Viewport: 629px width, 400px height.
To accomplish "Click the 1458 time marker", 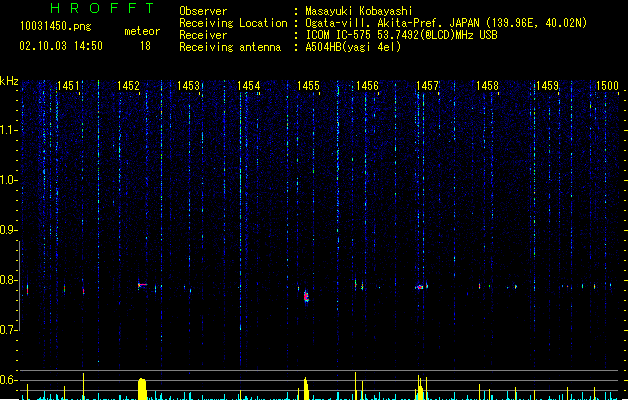I will tap(487, 86).
